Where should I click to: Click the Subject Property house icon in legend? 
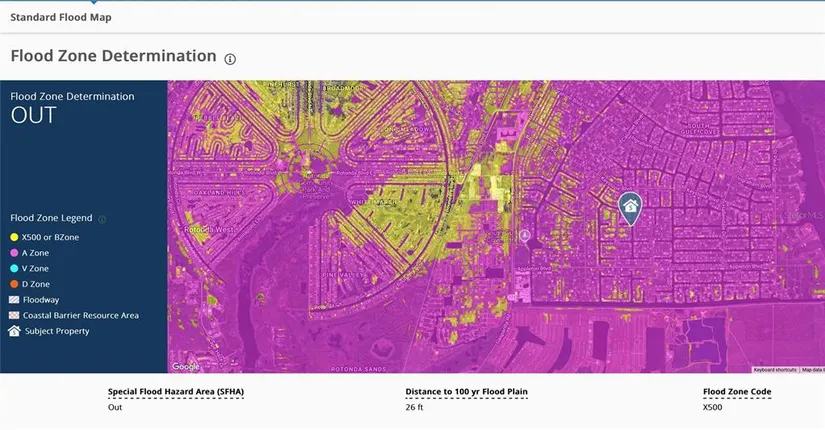tap(14, 331)
